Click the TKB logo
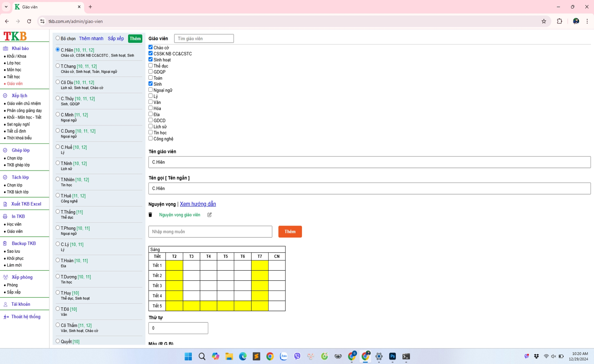The height and width of the screenshot is (364, 594). tap(15, 36)
